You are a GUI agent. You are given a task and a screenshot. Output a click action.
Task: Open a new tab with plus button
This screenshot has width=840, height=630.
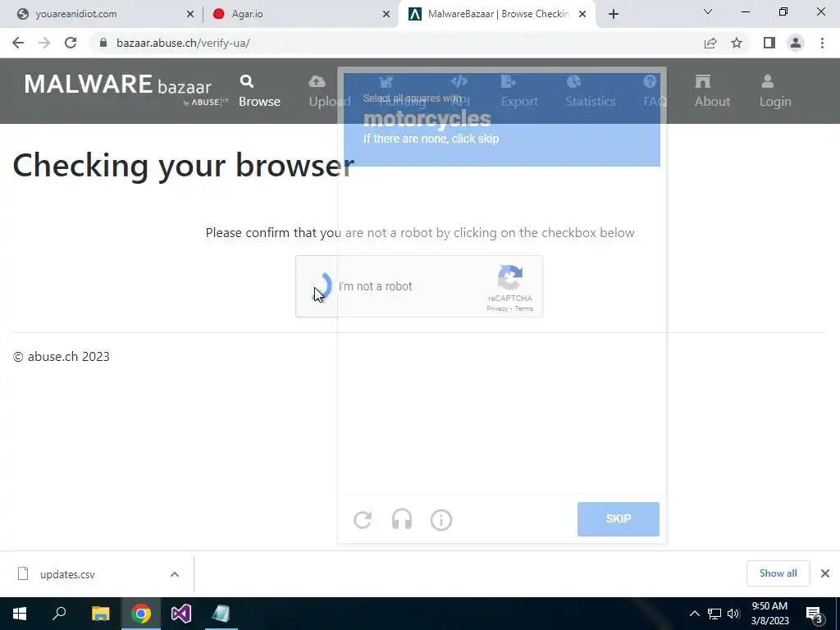click(x=614, y=14)
